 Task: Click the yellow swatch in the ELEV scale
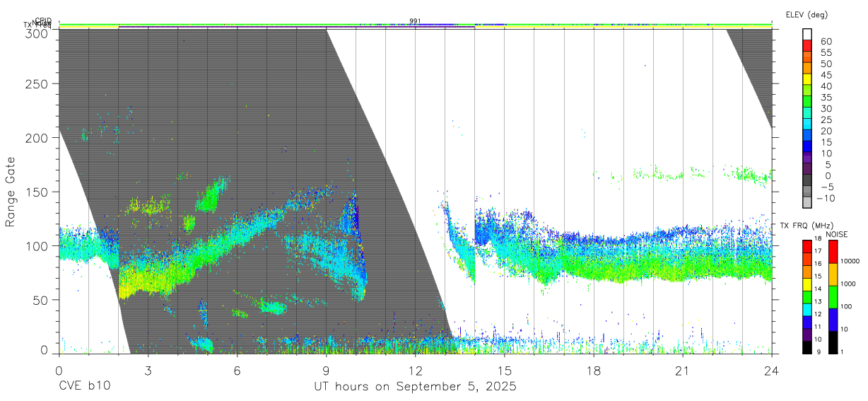coord(807,79)
